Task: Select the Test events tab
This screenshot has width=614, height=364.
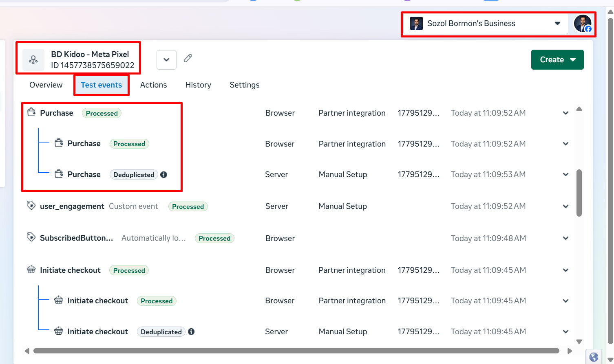Action: pos(101,85)
